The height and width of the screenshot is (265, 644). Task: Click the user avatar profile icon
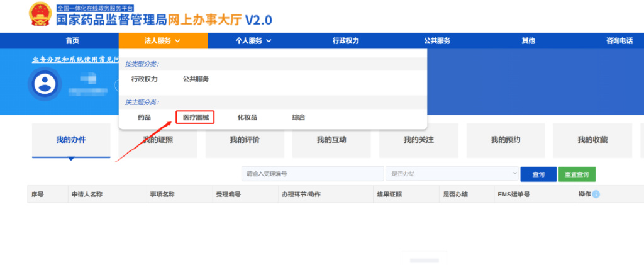45,84
